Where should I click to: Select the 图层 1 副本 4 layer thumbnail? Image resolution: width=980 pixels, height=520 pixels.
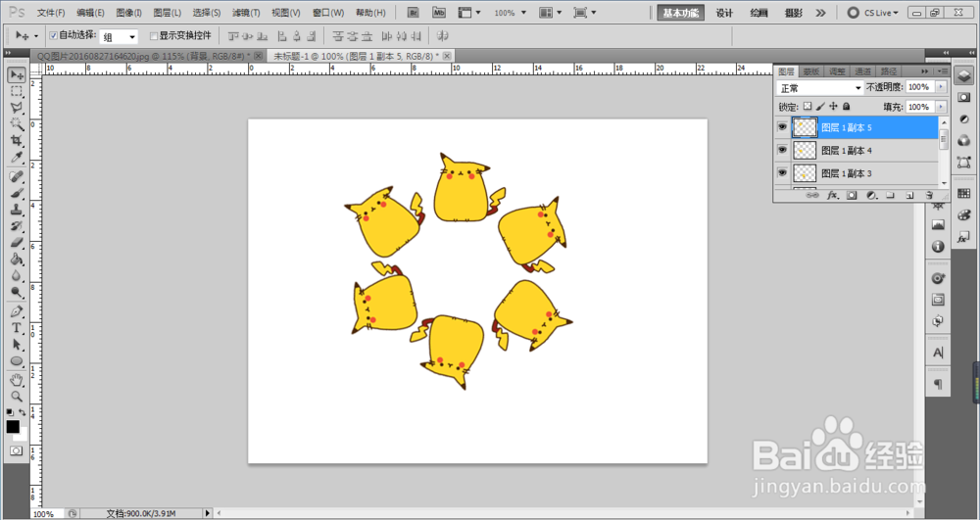pos(805,150)
